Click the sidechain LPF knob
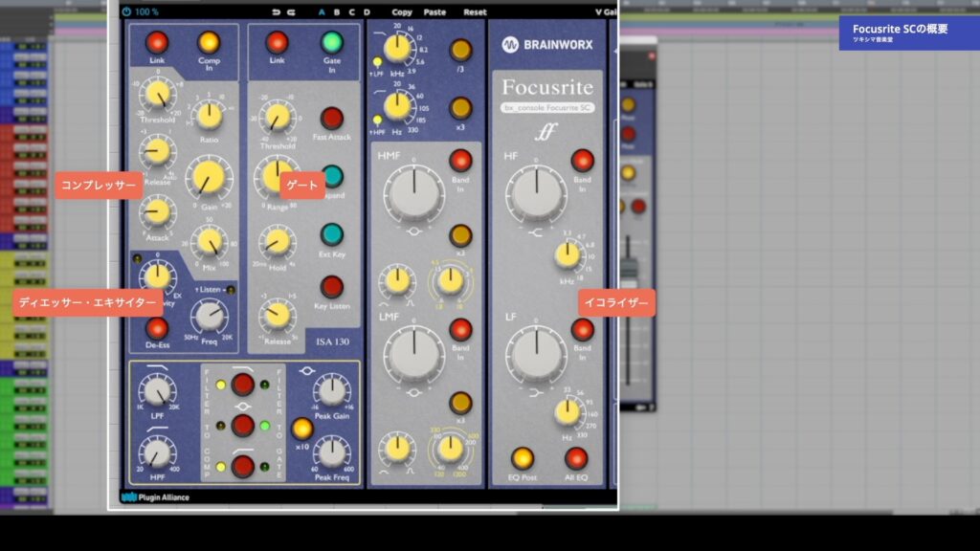Viewport: 980px width, 551px height. coord(158,391)
